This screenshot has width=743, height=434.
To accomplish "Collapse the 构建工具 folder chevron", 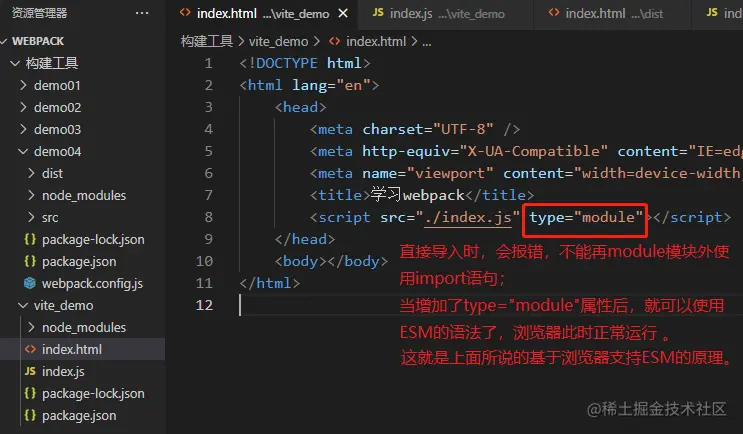I will click(x=15, y=63).
